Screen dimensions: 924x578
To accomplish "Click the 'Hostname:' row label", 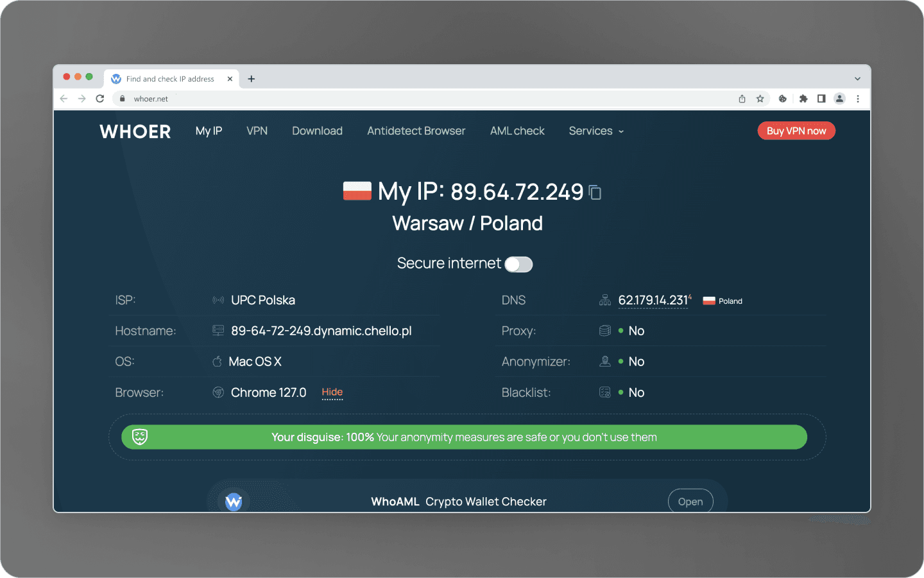I will click(146, 331).
